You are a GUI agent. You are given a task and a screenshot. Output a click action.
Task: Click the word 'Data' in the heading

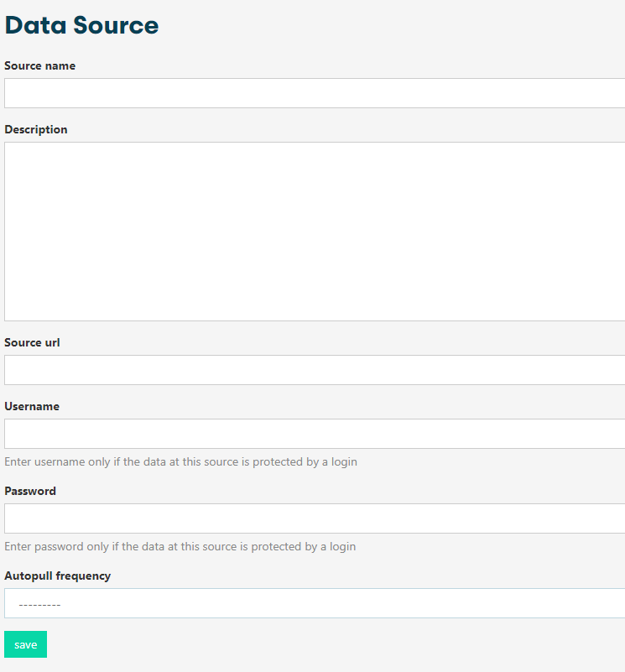click(35, 25)
